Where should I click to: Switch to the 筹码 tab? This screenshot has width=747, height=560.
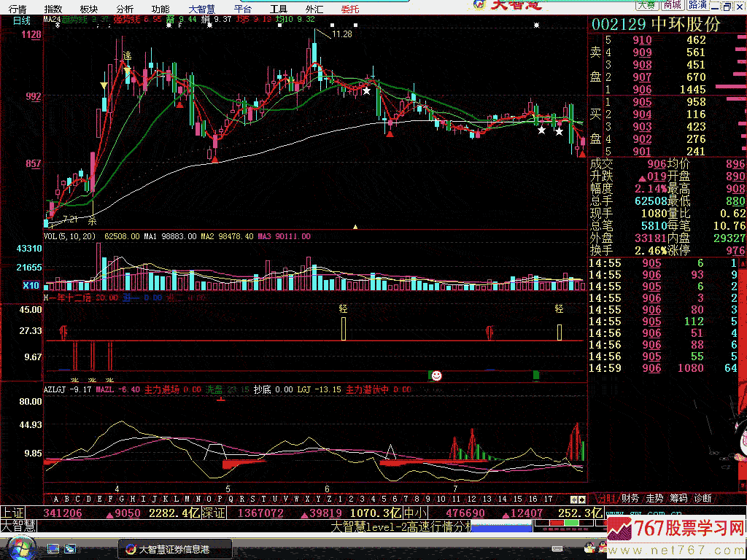click(678, 498)
